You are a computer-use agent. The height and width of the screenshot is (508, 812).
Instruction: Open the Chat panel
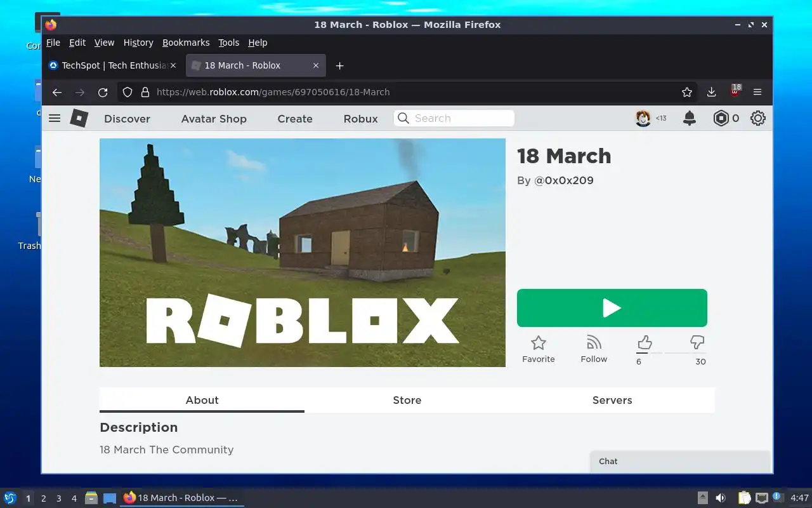coord(680,462)
